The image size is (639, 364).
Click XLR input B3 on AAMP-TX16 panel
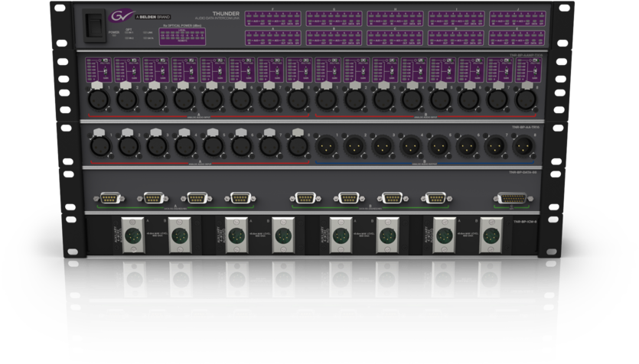coord(383,99)
